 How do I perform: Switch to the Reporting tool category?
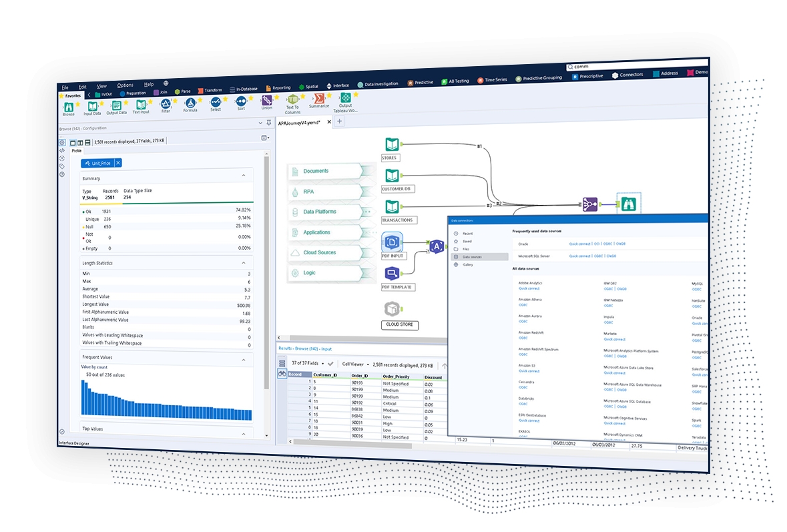pos(278,88)
